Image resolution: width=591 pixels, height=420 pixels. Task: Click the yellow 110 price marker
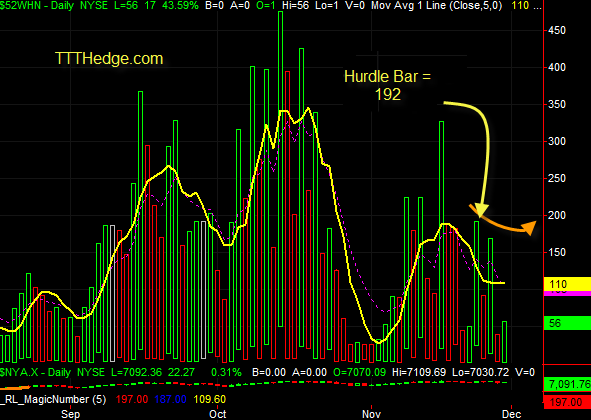(x=567, y=284)
